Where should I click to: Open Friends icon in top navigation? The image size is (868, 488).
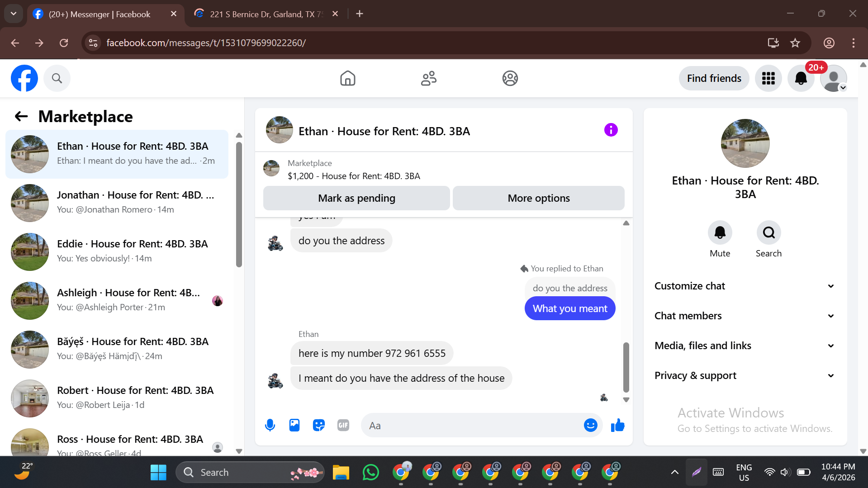pos(429,78)
